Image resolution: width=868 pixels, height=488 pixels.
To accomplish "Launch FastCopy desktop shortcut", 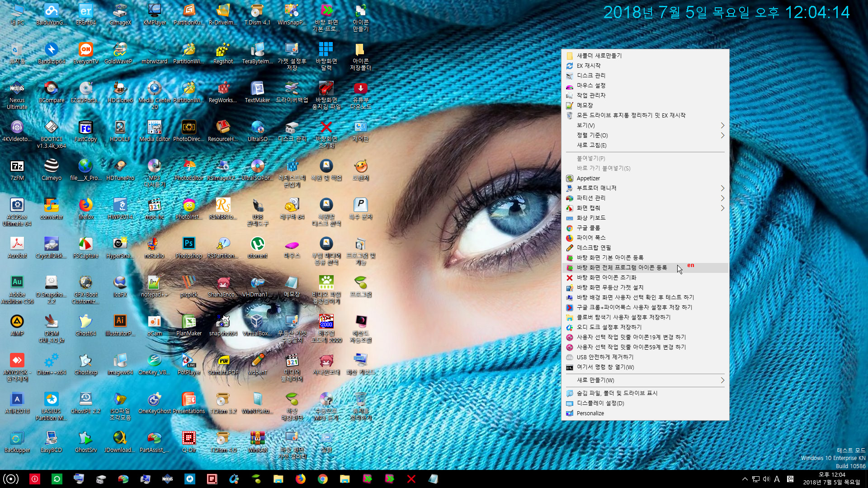I will click(x=85, y=131).
